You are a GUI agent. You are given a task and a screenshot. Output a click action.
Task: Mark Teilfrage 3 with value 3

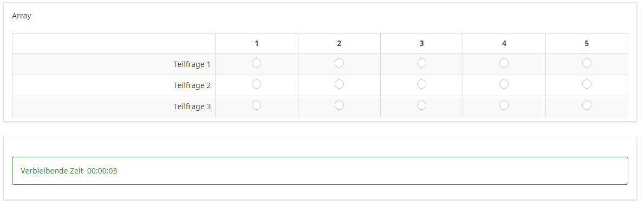[x=421, y=105]
